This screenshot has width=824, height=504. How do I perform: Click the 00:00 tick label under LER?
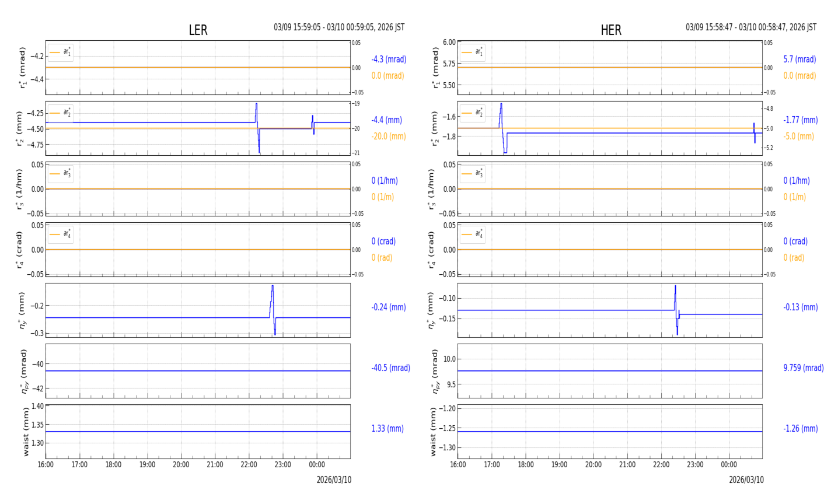pyautogui.click(x=317, y=465)
